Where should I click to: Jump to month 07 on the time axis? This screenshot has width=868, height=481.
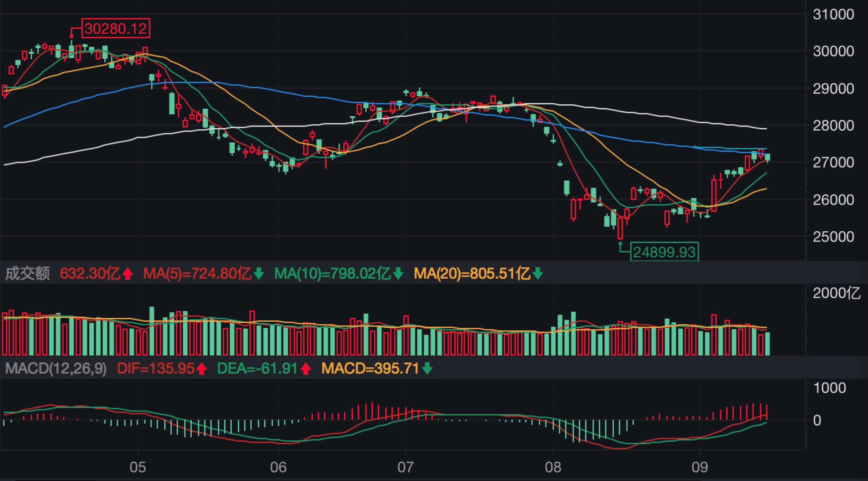[405, 467]
